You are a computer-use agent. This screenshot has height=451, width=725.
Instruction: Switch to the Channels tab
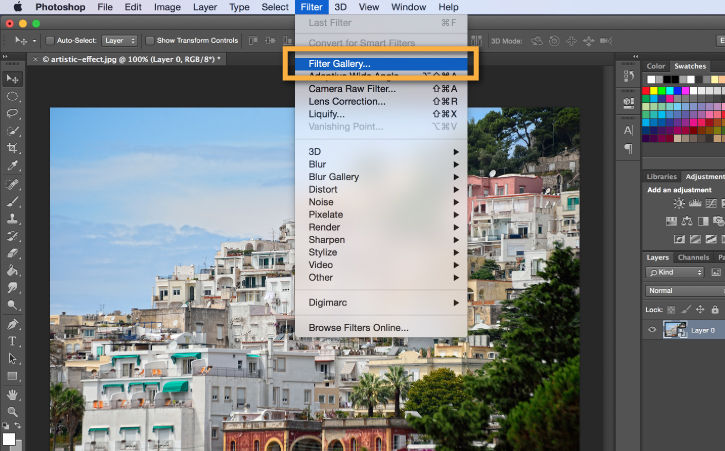pos(693,257)
